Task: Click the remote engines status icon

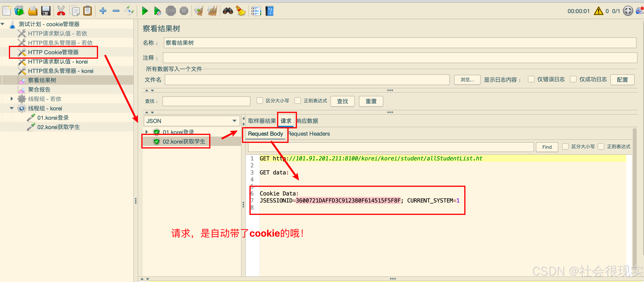Action: click(x=628, y=11)
